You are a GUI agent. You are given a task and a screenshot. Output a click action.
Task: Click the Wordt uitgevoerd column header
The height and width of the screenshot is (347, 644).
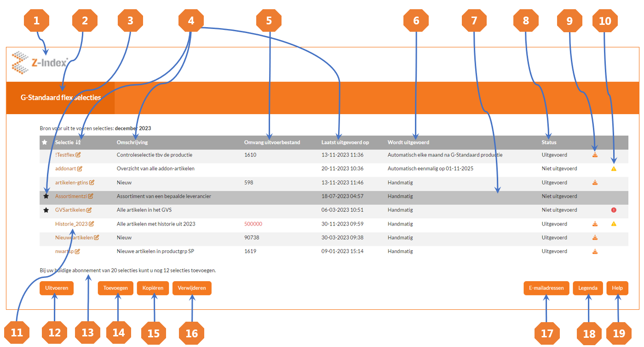(x=408, y=143)
